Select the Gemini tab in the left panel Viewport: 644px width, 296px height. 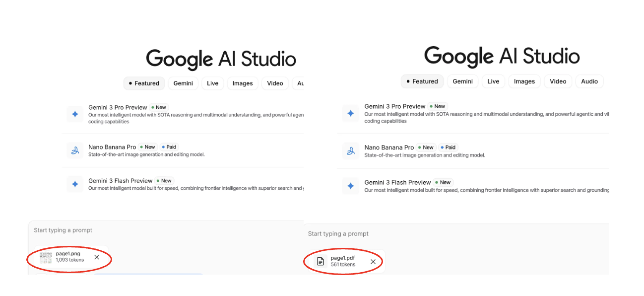coord(183,83)
